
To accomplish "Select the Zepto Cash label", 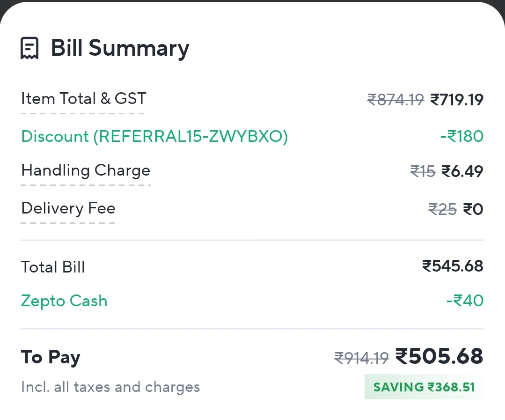I will click(x=64, y=301).
